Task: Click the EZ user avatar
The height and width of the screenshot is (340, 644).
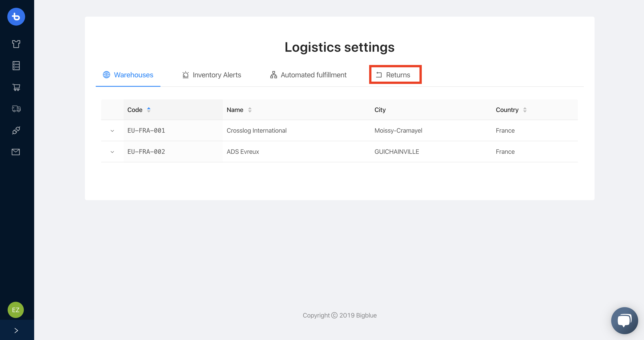Action: click(16, 310)
